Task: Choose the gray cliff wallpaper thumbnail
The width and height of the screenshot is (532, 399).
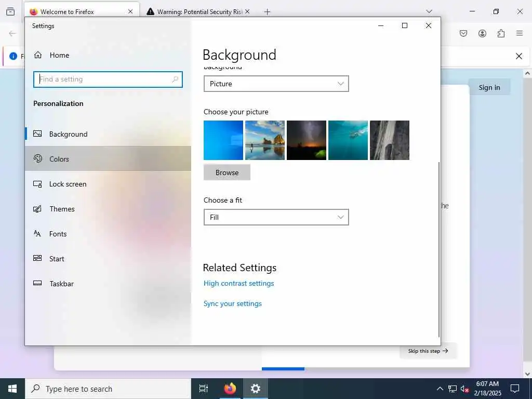Action: pos(390,140)
